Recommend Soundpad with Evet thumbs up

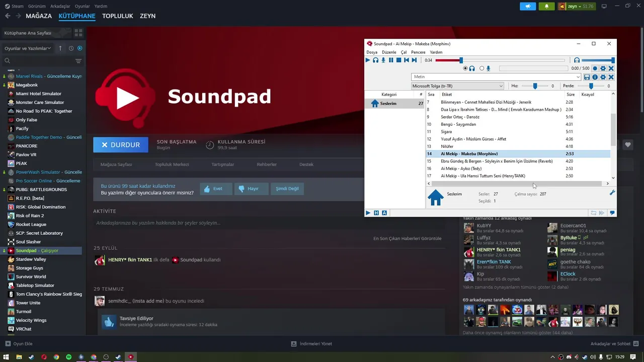pyautogui.click(x=216, y=189)
